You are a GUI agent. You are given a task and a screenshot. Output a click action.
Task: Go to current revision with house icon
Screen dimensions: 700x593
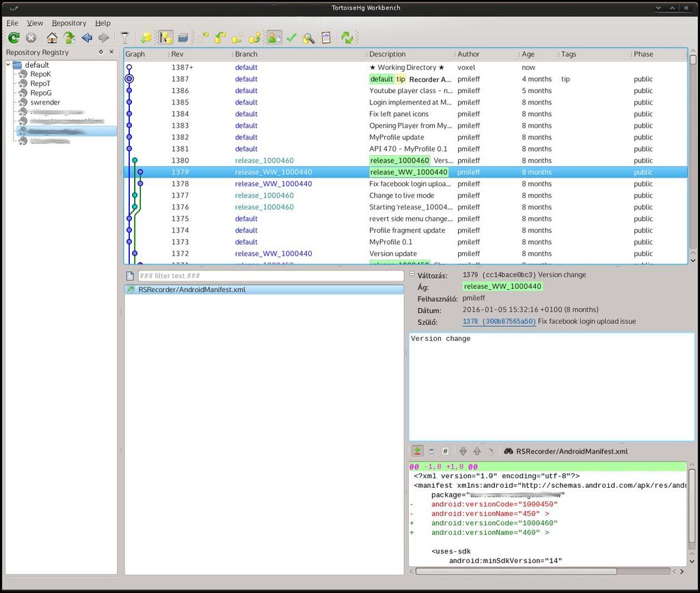(52, 38)
